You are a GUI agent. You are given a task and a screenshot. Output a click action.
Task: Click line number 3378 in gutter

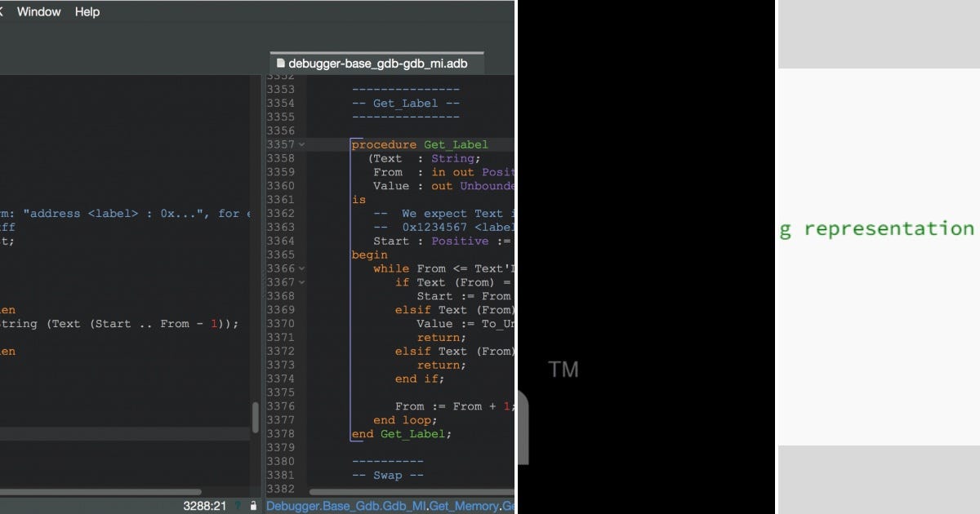[x=280, y=434]
